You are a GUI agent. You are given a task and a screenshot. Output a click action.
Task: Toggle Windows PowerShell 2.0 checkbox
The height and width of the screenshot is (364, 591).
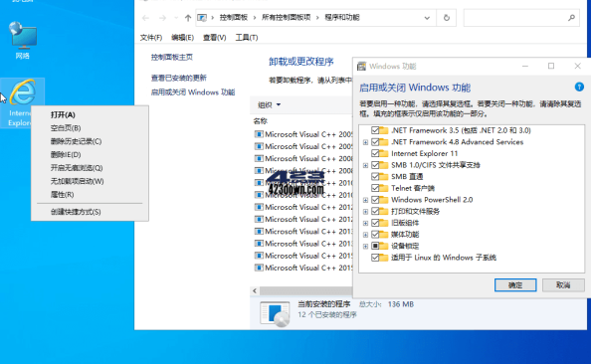pos(375,200)
